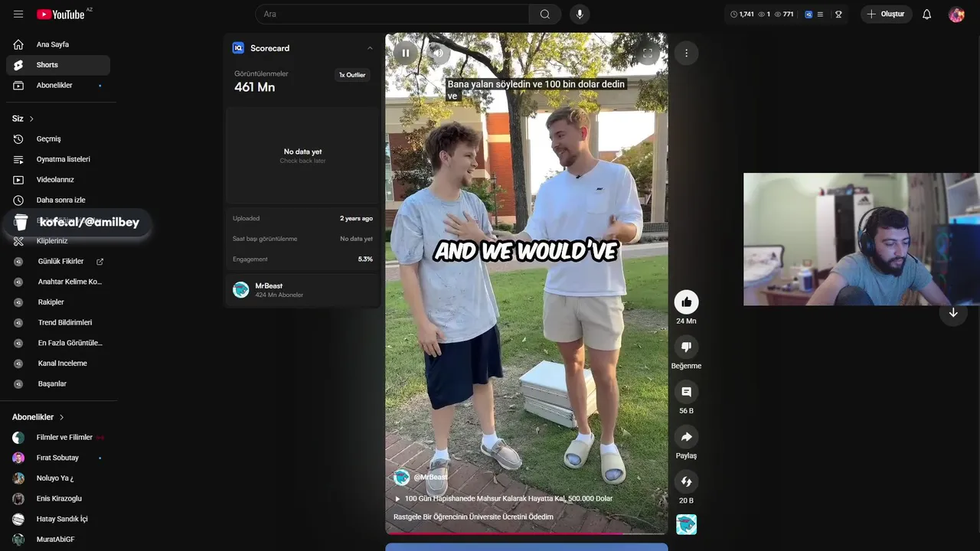Share the Short via Paylaş
This screenshot has width=980, height=551.
coord(686,437)
